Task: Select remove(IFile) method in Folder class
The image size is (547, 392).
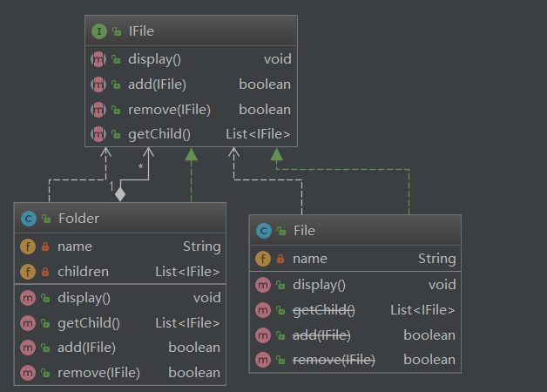Action: coord(98,373)
